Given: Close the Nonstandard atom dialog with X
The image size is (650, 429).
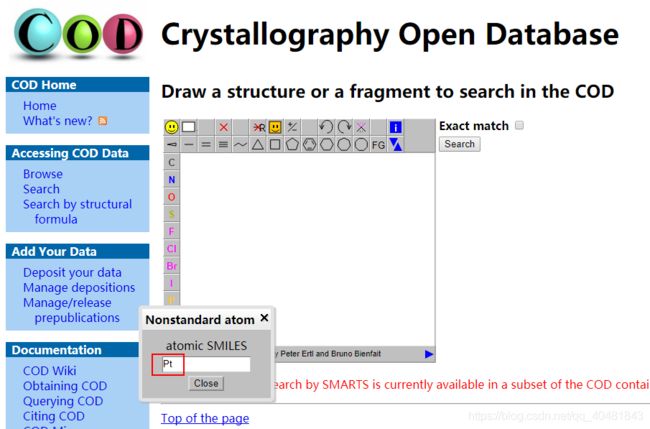Looking at the screenshot, I should click(264, 318).
